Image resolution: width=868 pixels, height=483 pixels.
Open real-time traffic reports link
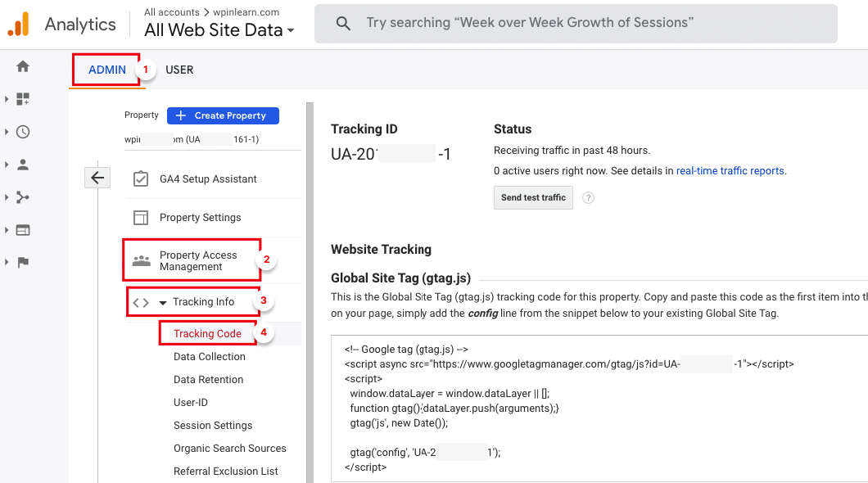[730, 171]
